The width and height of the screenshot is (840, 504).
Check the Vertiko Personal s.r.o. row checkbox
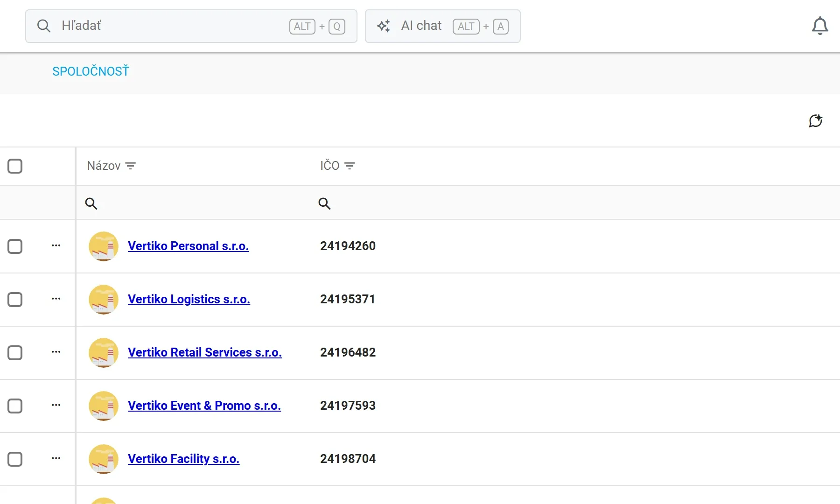(x=15, y=246)
